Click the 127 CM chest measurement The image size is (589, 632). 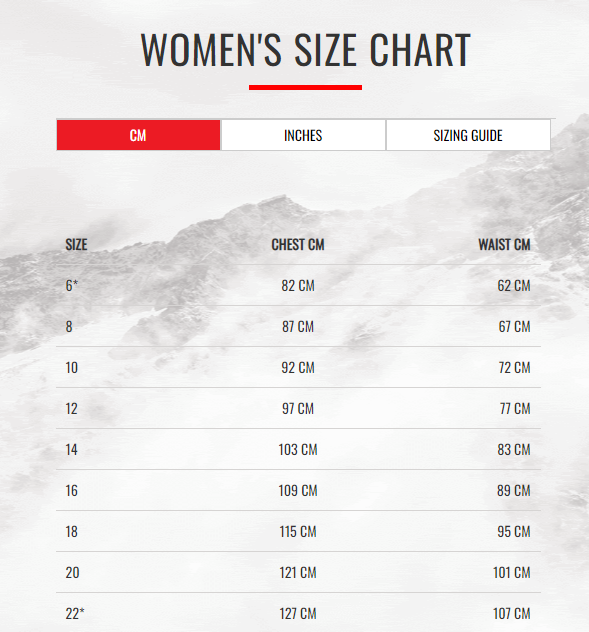coord(298,613)
